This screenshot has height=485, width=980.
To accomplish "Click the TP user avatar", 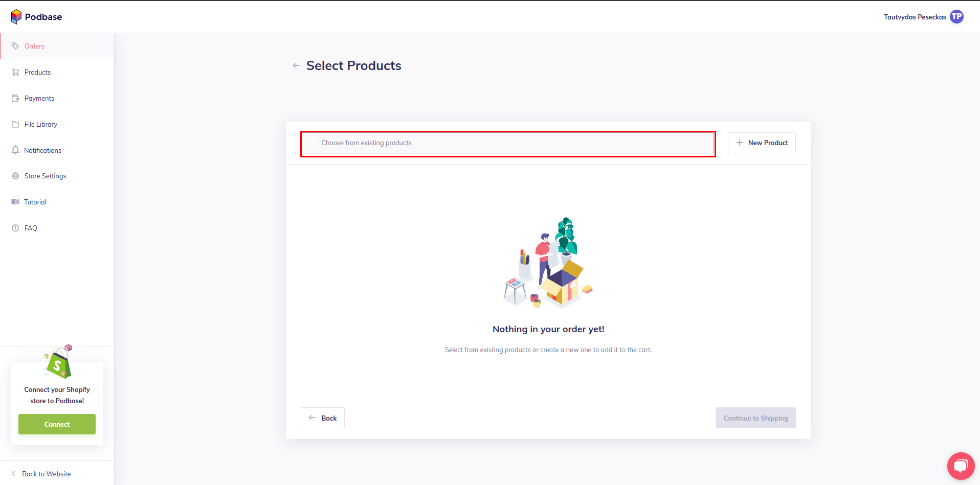I will coord(956,17).
